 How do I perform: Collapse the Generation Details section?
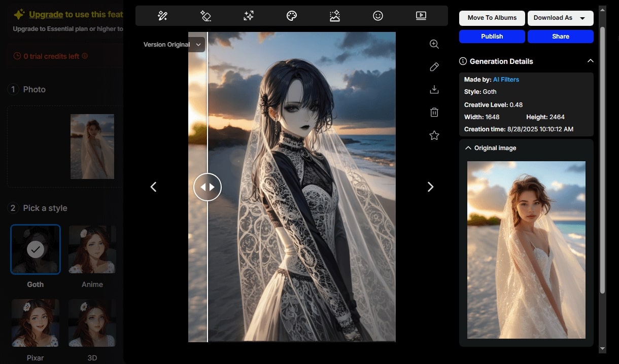click(x=590, y=61)
